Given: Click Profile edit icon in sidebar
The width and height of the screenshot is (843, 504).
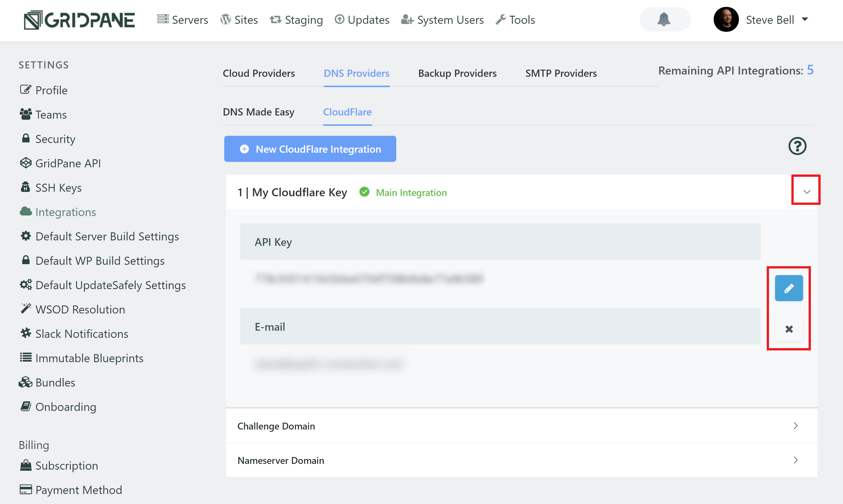Looking at the screenshot, I should tap(26, 90).
